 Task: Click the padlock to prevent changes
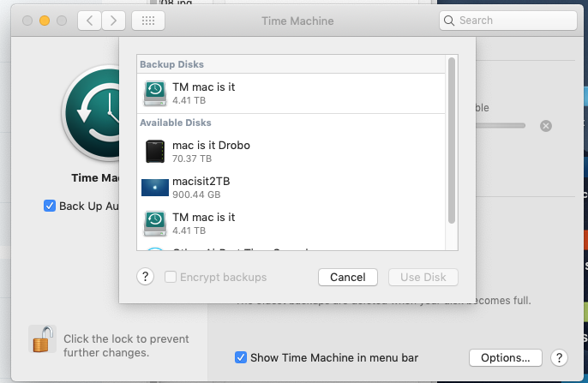(x=42, y=339)
